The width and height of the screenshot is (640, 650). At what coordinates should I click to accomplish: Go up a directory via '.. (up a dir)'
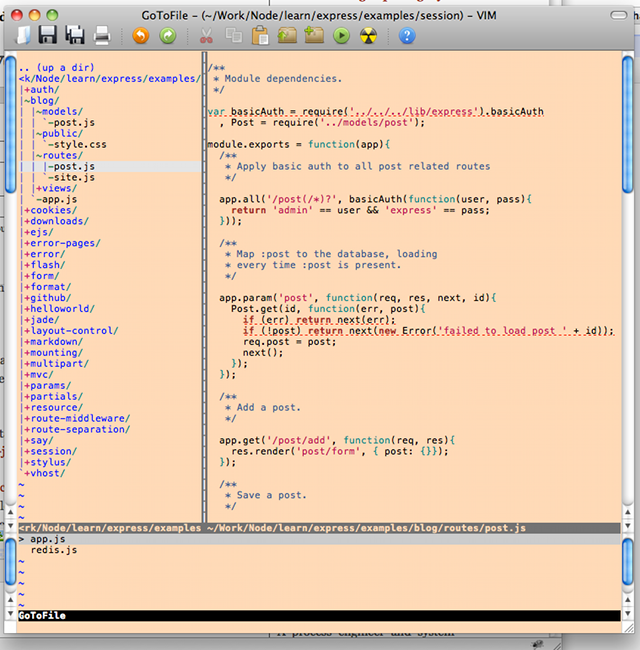[x=56, y=67]
